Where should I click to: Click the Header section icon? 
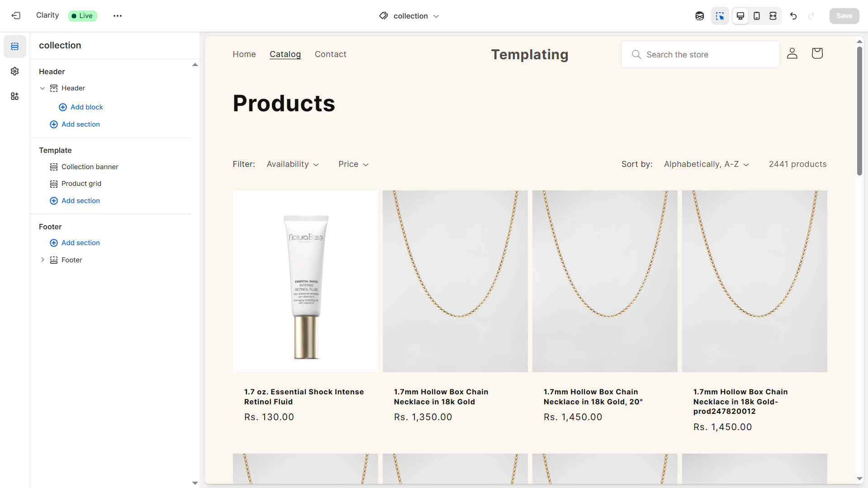tap(54, 88)
